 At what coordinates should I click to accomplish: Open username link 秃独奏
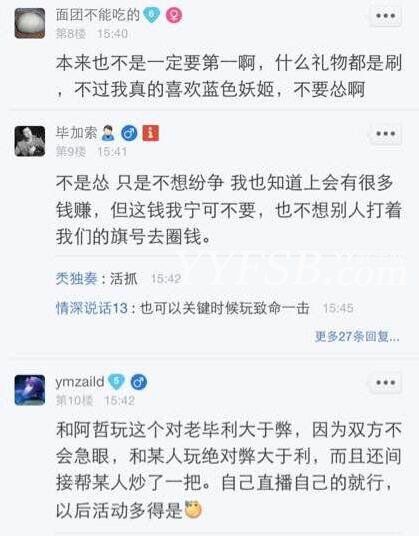click(77, 279)
